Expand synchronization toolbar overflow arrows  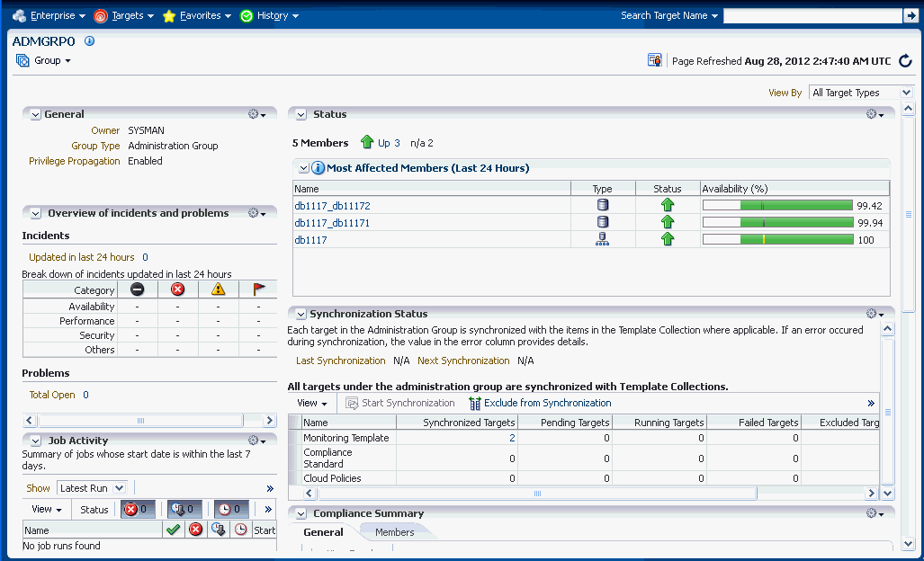click(x=871, y=404)
